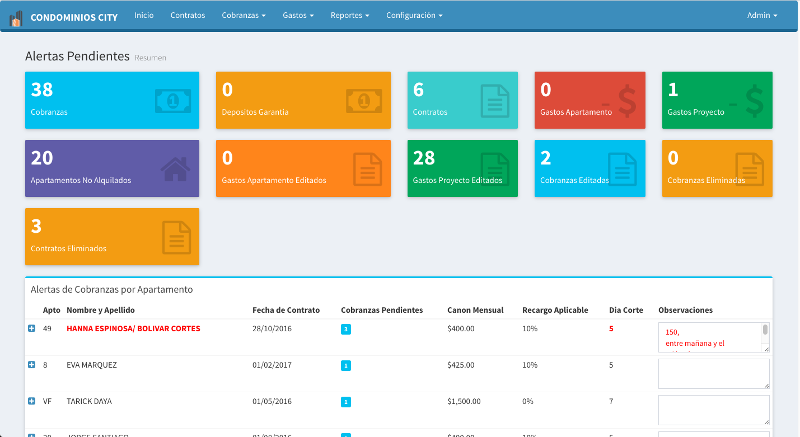Click pending count badge for Eva Marquez
The image size is (800, 437).
(346, 366)
